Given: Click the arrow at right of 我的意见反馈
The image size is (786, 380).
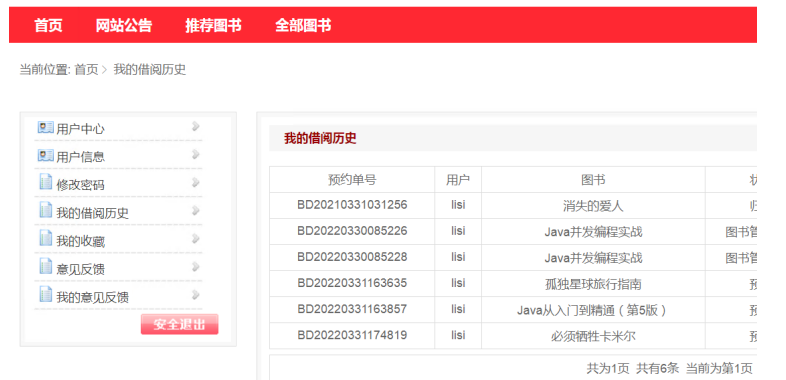Looking at the screenshot, I should 195,295.
